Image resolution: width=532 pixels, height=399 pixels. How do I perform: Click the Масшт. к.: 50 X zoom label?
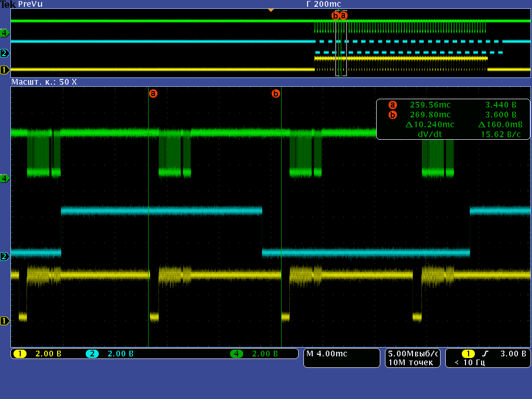pyautogui.click(x=44, y=82)
